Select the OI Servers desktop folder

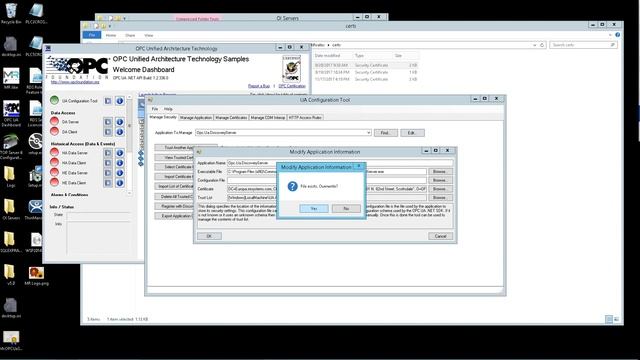click(11, 209)
